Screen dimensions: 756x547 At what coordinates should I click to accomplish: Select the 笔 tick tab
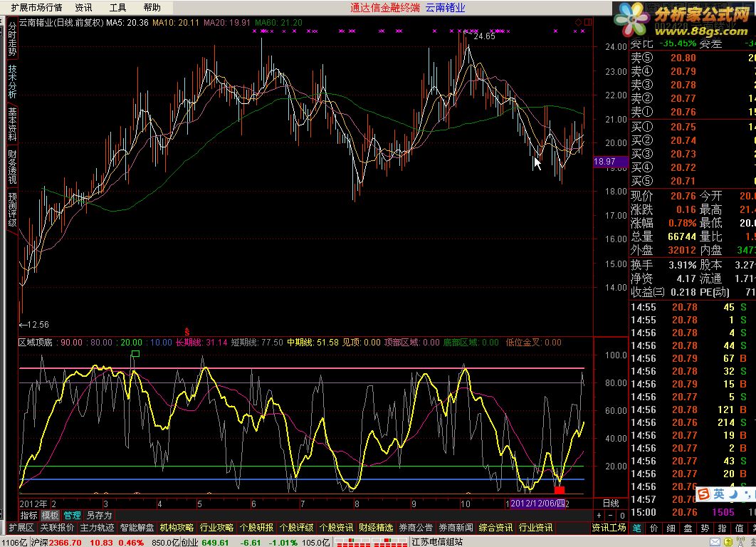click(637, 528)
